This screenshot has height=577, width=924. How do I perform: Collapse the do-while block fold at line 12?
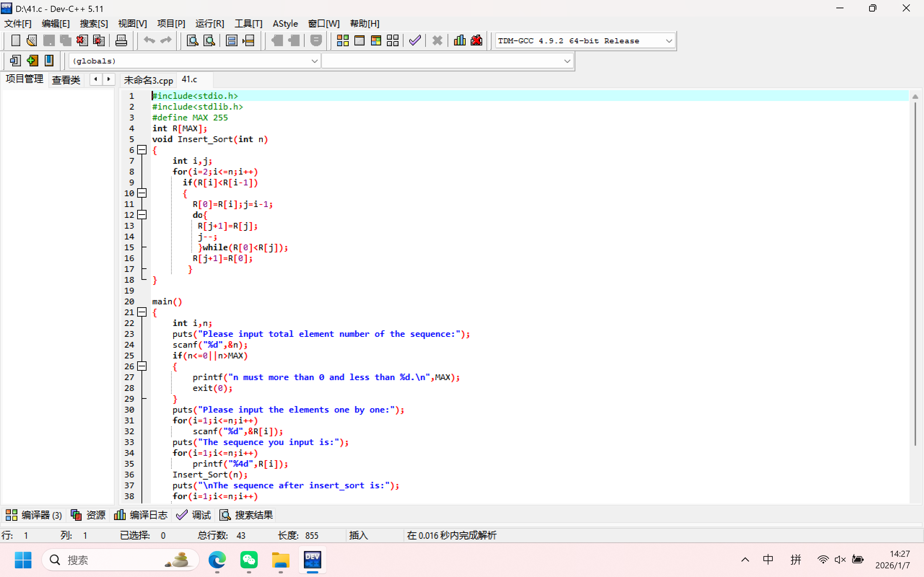[x=142, y=215]
